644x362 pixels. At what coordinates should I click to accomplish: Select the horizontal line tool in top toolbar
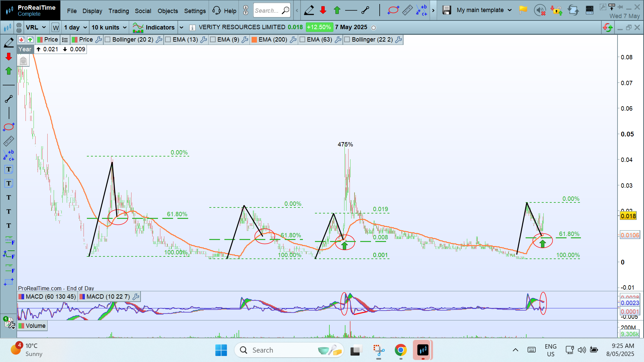tap(351, 10)
